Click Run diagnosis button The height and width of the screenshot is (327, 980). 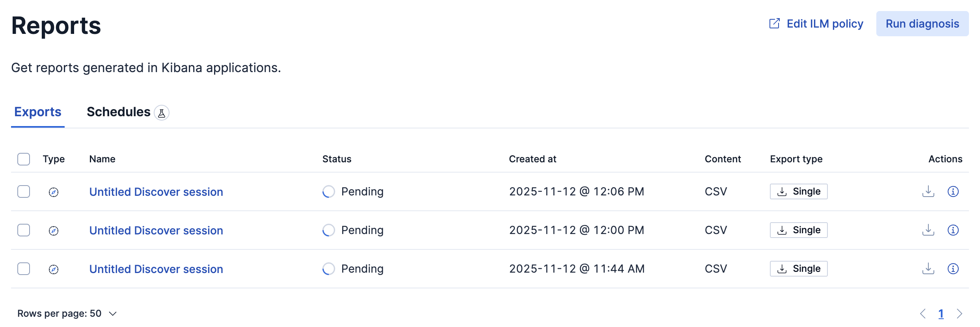coord(922,24)
